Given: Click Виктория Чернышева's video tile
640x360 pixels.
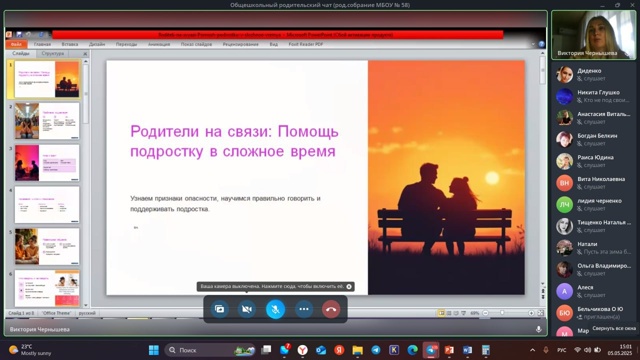Looking at the screenshot, I should tap(593, 35).
